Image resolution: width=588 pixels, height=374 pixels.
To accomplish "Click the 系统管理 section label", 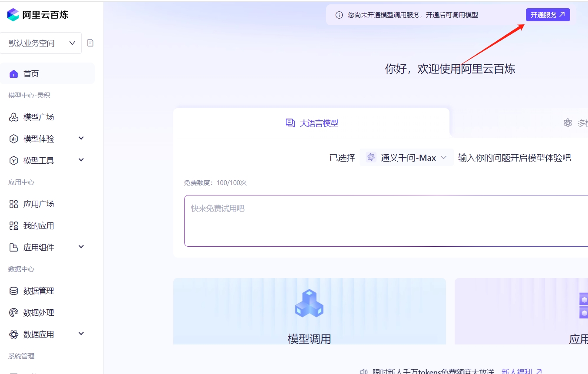I will pyautogui.click(x=21, y=356).
